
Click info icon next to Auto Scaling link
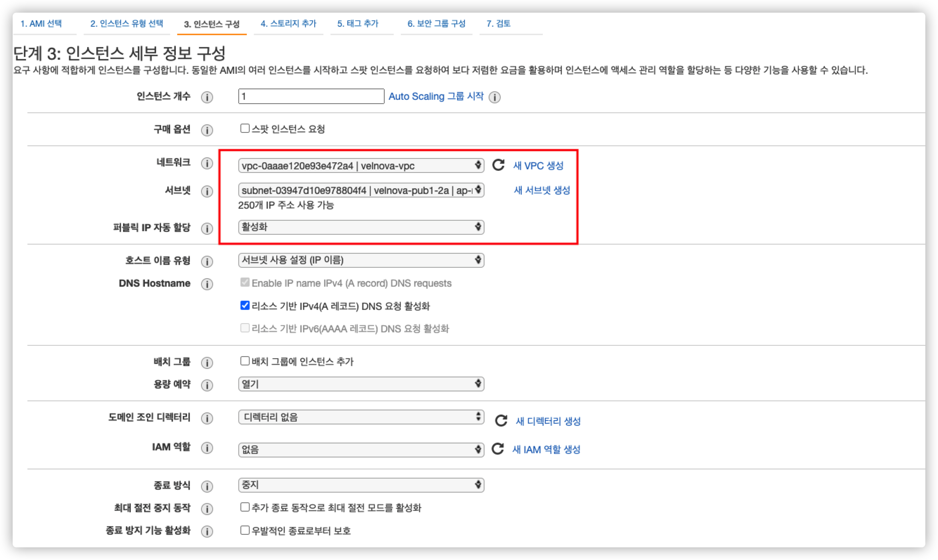point(495,97)
